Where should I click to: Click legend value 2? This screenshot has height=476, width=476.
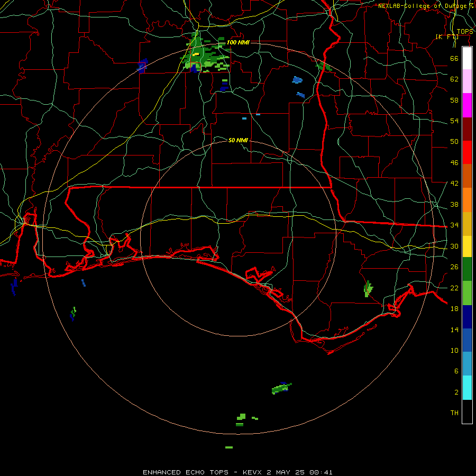(x=456, y=392)
